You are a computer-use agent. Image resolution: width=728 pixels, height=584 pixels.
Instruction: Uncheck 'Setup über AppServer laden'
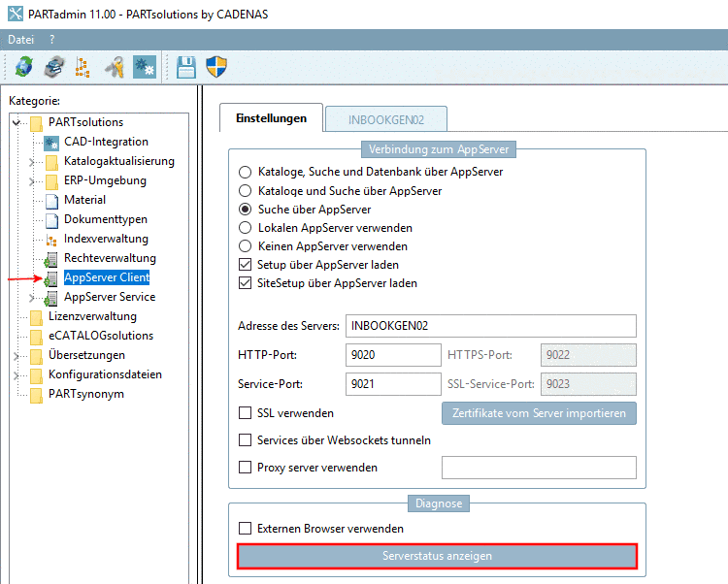tap(245, 265)
